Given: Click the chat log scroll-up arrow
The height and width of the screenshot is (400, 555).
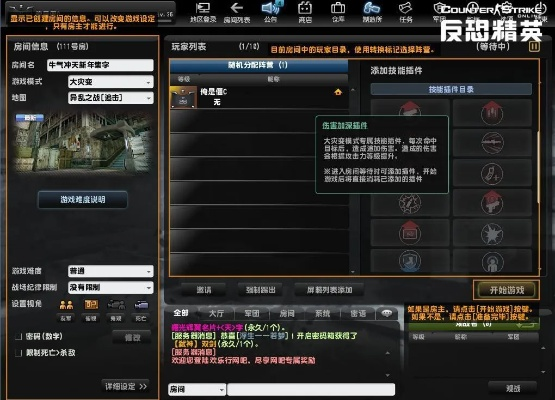Looking at the screenshot, I should pos(388,353).
